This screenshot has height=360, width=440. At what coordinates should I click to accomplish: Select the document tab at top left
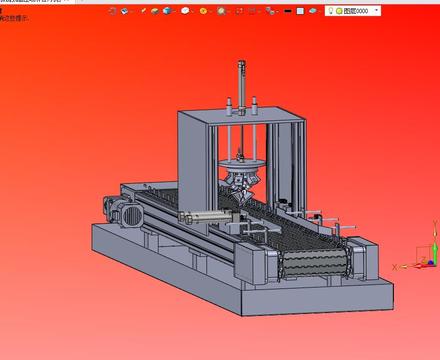[x=32, y=1]
